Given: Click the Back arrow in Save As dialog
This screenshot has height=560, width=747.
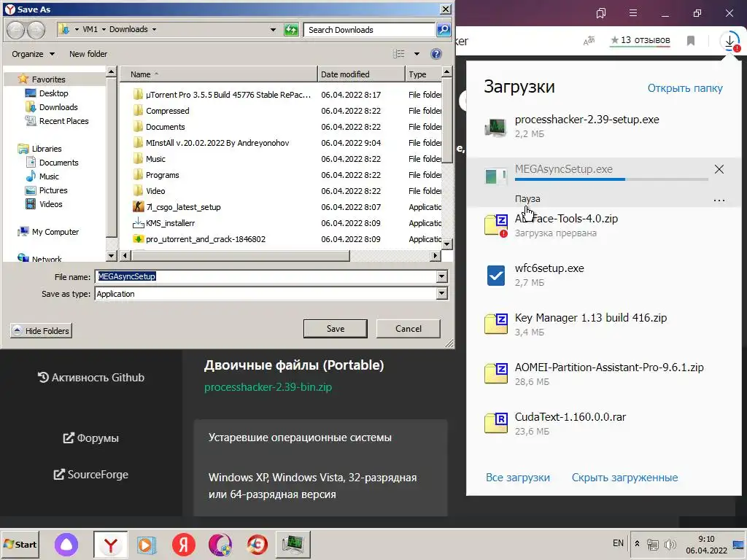Looking at the screenshot, I should pyautogui.click(x=15, y=30).
